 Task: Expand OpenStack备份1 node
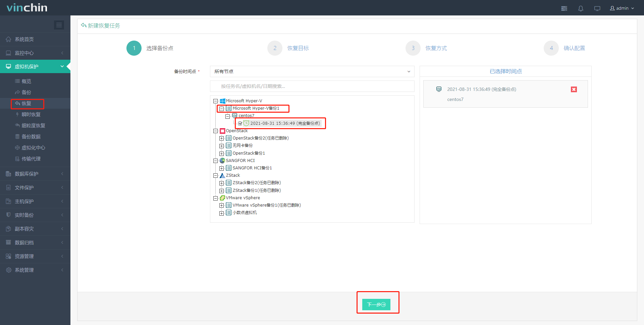(x=222, y=153)
